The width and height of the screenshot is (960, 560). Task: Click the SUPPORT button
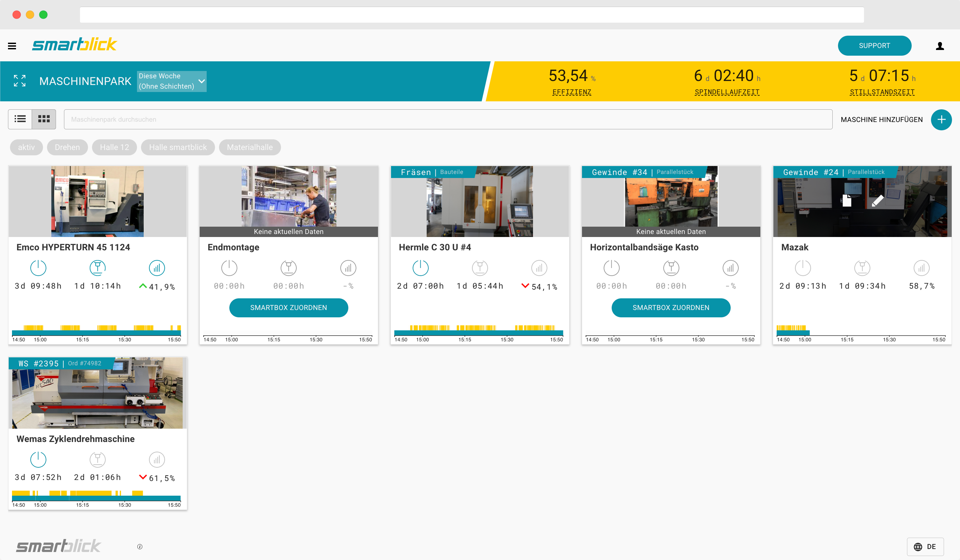click(x=874, y=46)
